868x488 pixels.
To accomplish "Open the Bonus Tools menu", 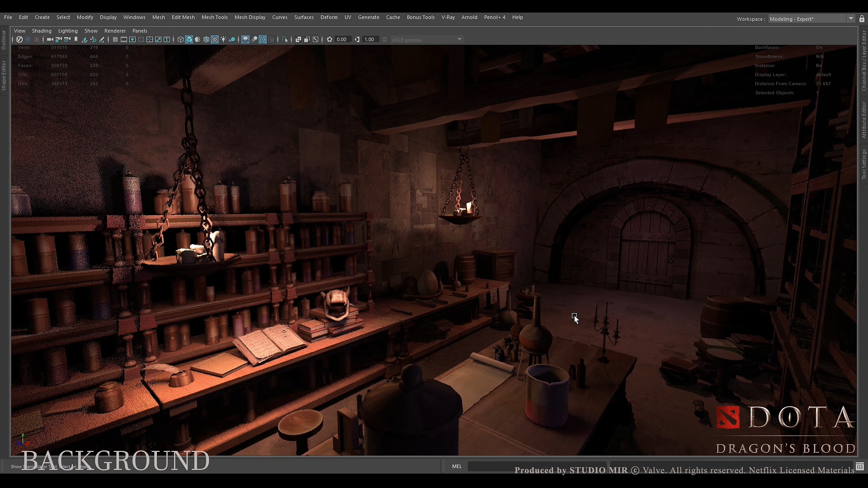I will coord(420,17).
